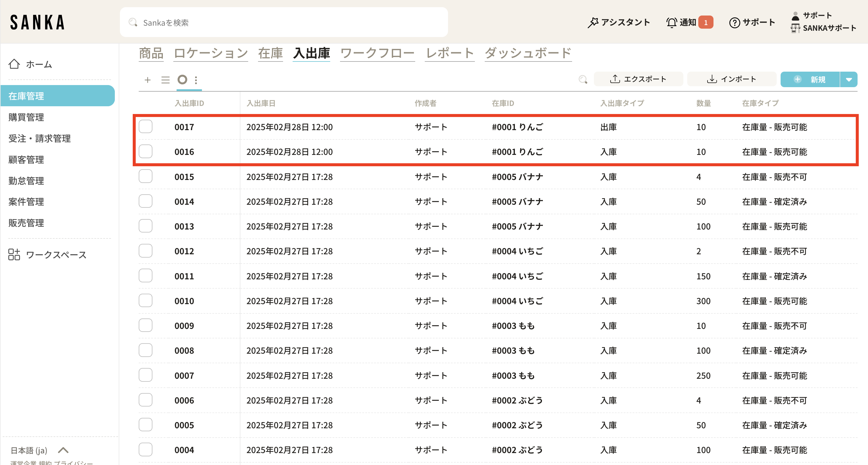Click the エクスポート button
868x465 pixels.
click(638, 79)
